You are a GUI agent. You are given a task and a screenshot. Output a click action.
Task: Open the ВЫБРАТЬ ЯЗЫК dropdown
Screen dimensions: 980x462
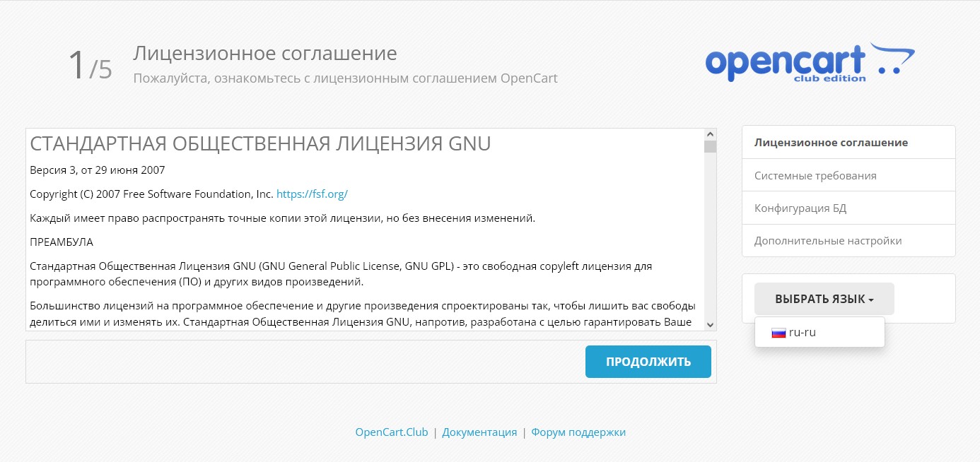[824, 298]
